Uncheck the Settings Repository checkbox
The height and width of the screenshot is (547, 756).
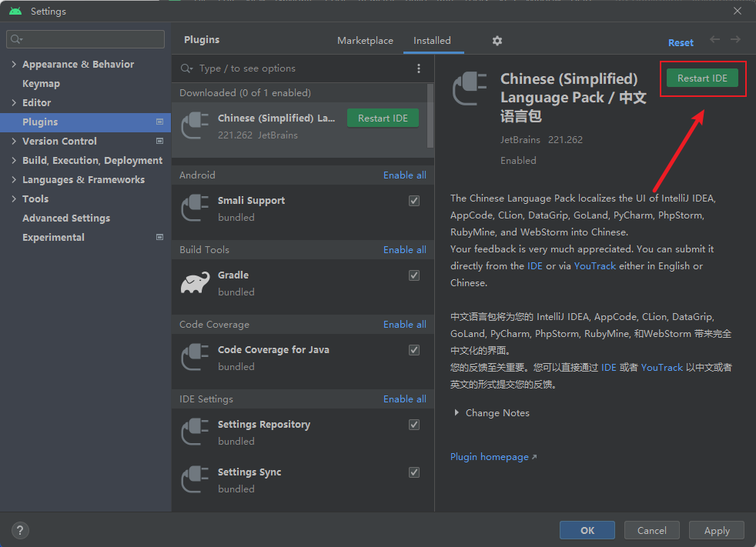[x=414, y=425]
